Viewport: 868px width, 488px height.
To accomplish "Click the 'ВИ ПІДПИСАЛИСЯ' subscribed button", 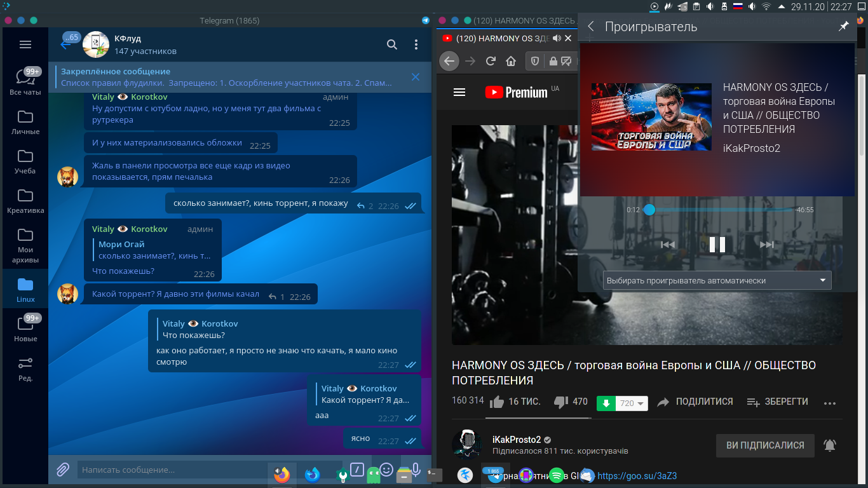I will pos(765,445).
